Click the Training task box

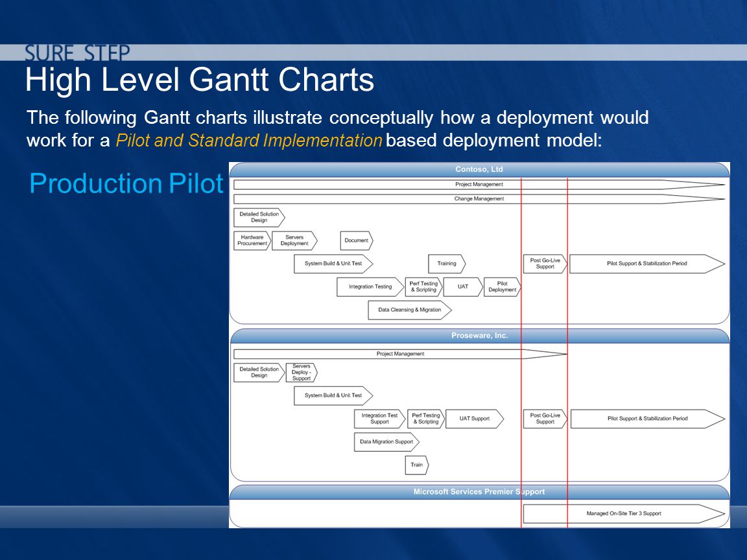(x=447, y=264)
